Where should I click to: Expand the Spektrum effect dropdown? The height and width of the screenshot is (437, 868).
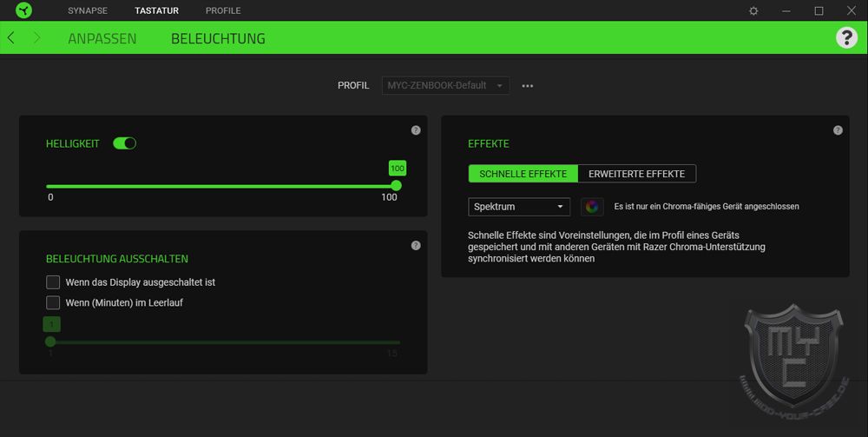click(x=518, y=207)
